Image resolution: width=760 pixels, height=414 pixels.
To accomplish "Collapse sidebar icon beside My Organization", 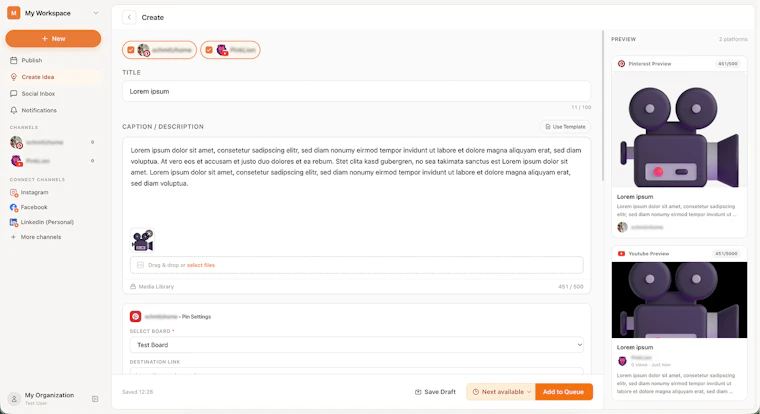I will click(x=95, y=399).
